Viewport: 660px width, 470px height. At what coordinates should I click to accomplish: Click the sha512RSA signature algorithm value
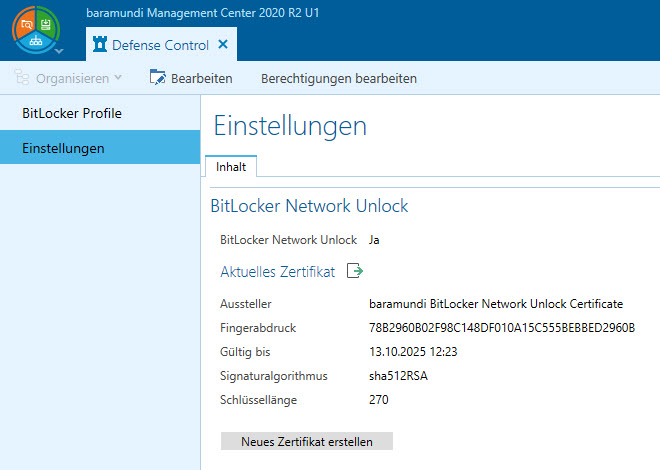click(x=398, y=376)
